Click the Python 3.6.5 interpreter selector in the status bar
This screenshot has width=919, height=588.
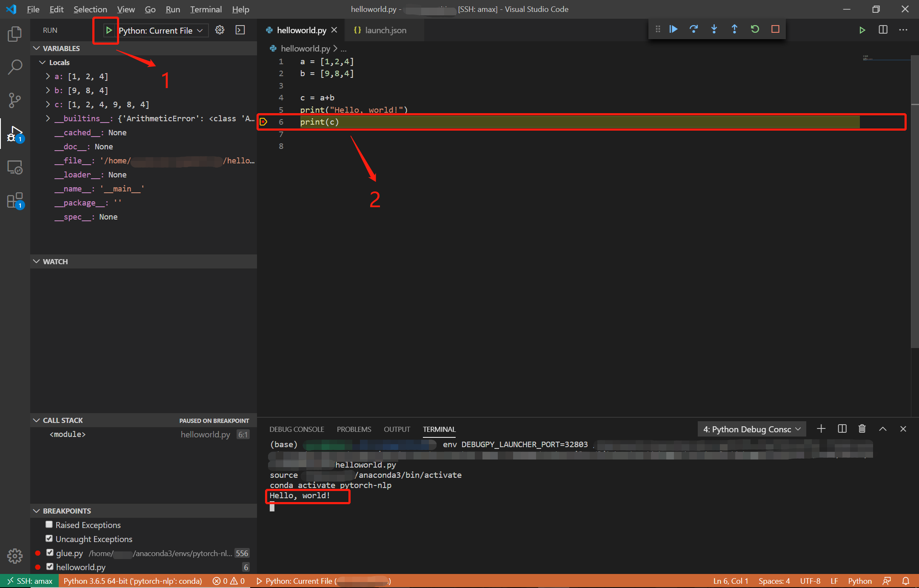point(133,581)
